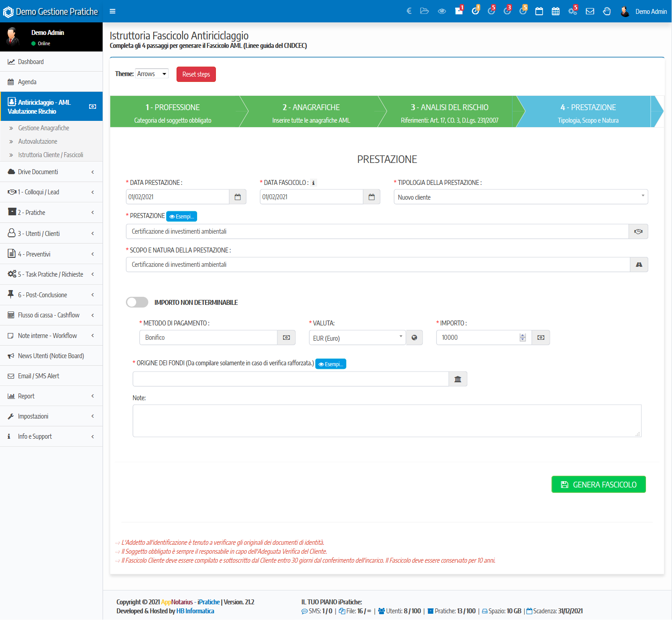Open Tipologia della Prestazione dropdown

tap(521, 197)
